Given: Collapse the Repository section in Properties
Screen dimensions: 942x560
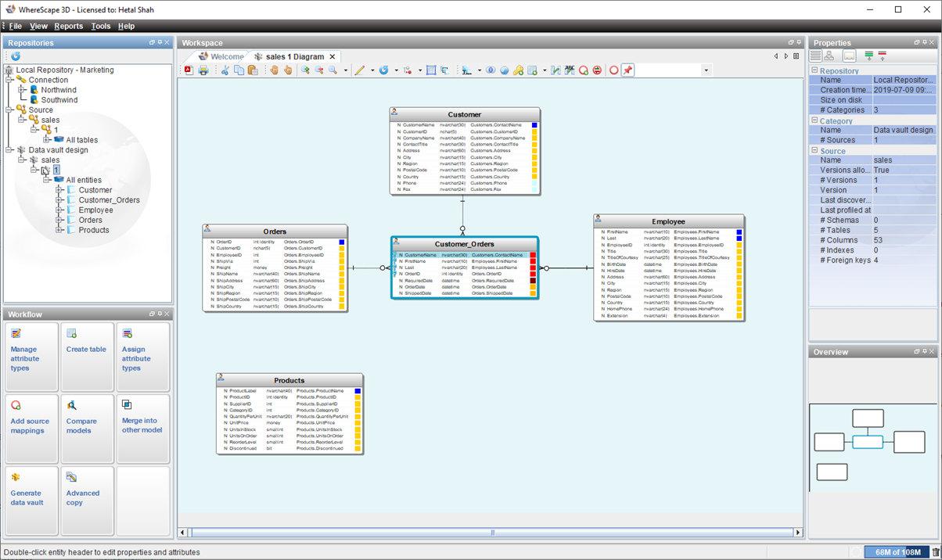Looking at the screenshot, I should coord(814,71).
